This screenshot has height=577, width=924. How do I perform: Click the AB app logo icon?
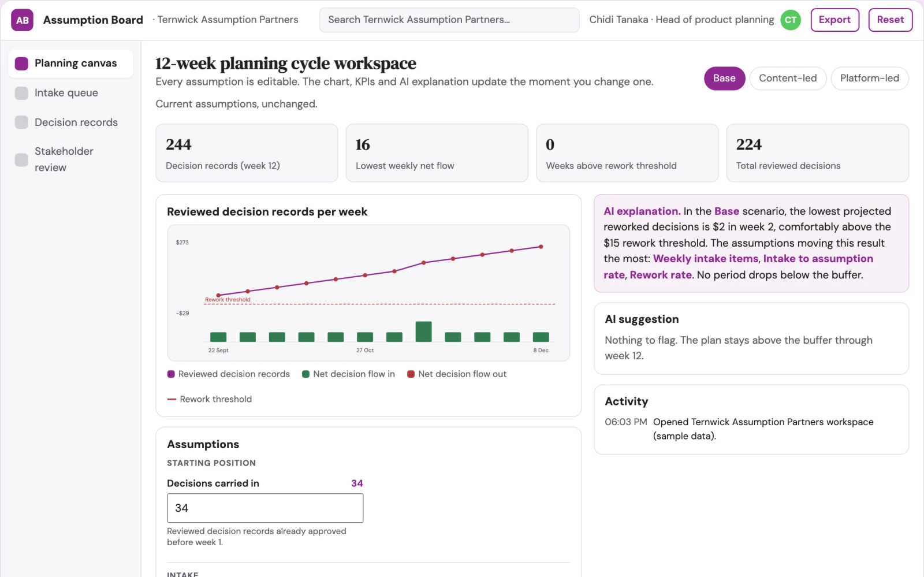pyautogui.click(x=22, y=20)
